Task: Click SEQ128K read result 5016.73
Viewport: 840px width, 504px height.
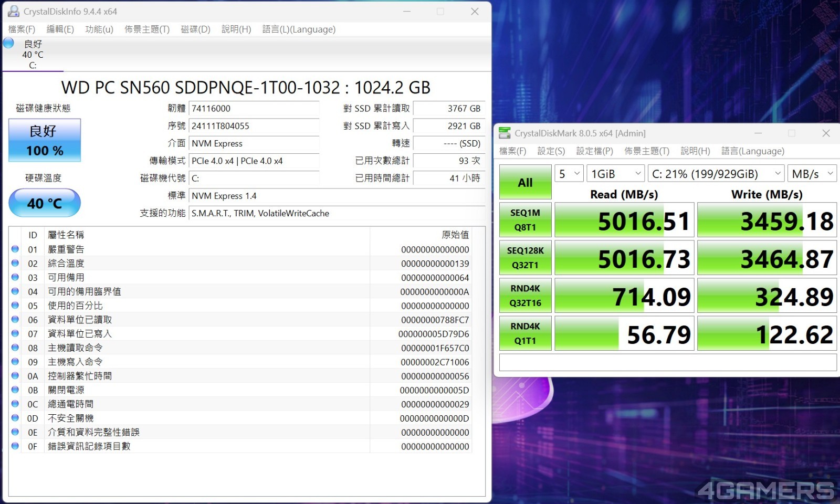Action: point(624,258)
